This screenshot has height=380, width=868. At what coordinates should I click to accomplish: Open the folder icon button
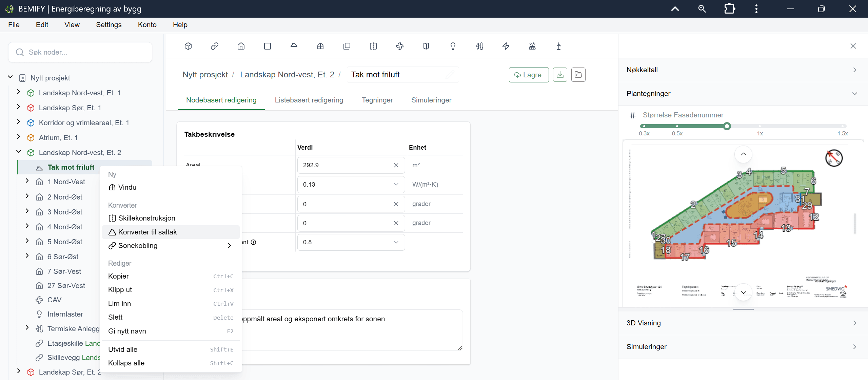[578, 75]
